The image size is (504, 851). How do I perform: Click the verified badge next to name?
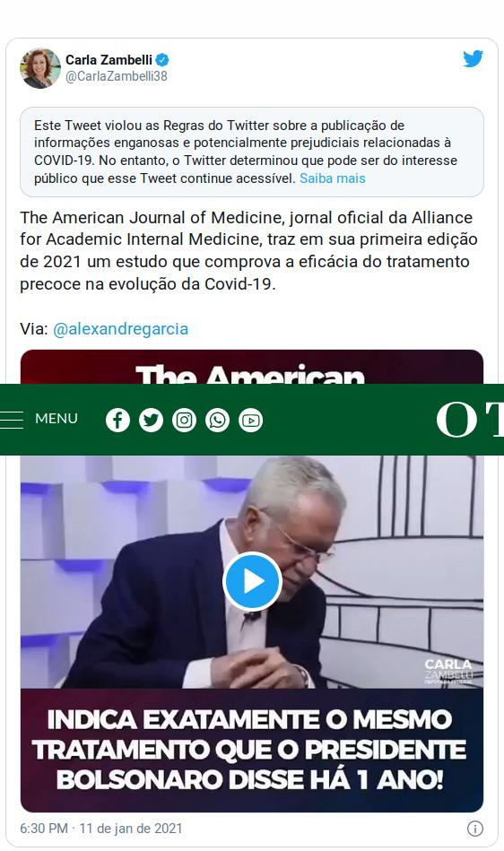[x=162, y=60]
